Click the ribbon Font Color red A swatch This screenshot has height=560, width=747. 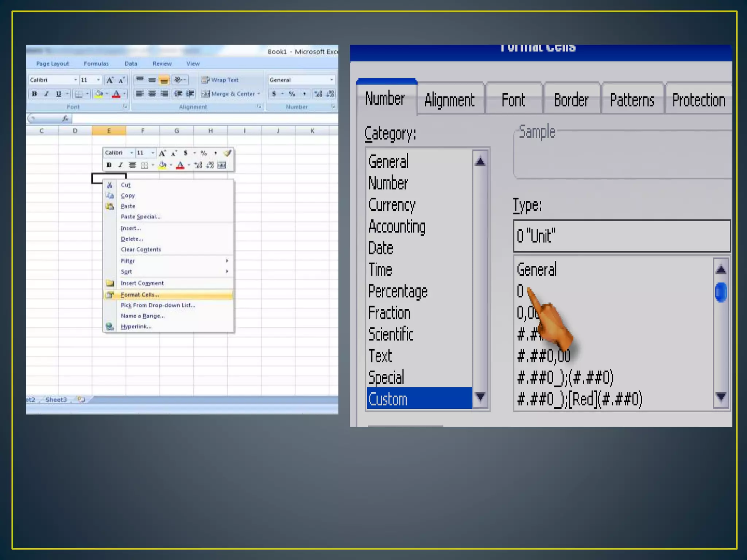pyautogui.click(x=116, y=94)
